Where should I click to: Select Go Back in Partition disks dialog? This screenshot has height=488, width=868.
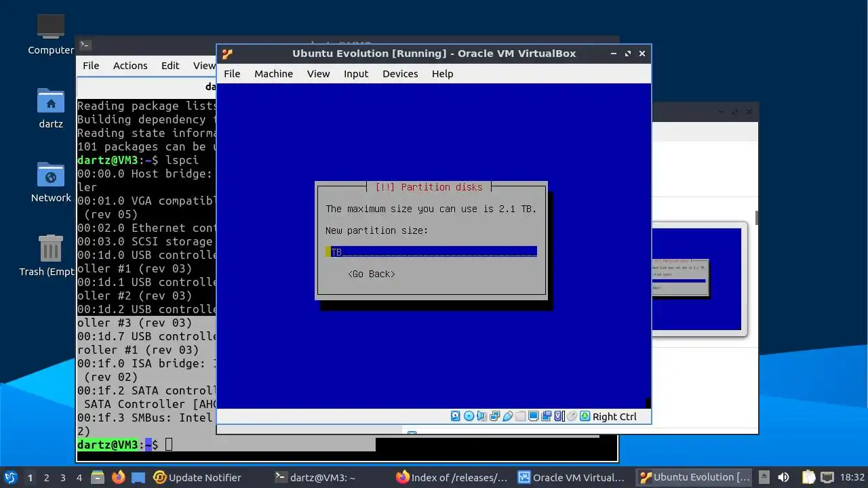[x=372, y=274]
